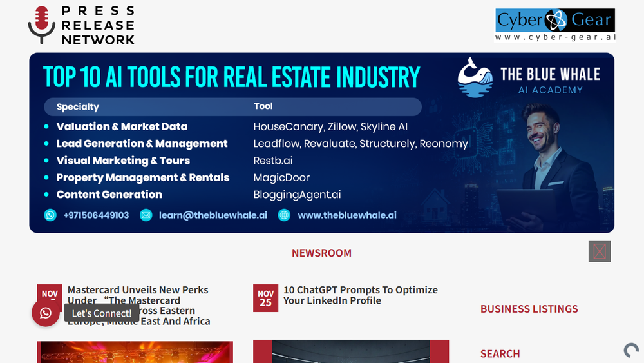Click the NOV 25 date badge
Viewport: 644px width, 363px height.
(265, 298)
